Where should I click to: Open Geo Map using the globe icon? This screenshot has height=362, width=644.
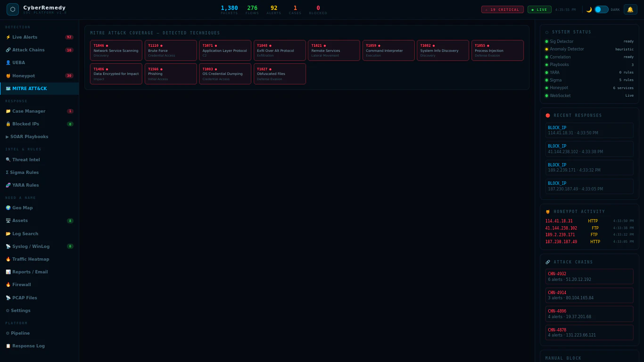pyautogui.click(x=8, y=207)
